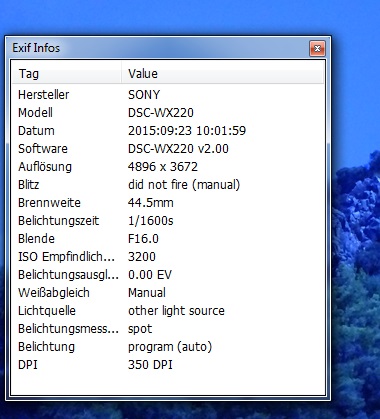Screen dimensions: 380x419
Task: Click the DSC-WX220 model value
Action: 161,113
